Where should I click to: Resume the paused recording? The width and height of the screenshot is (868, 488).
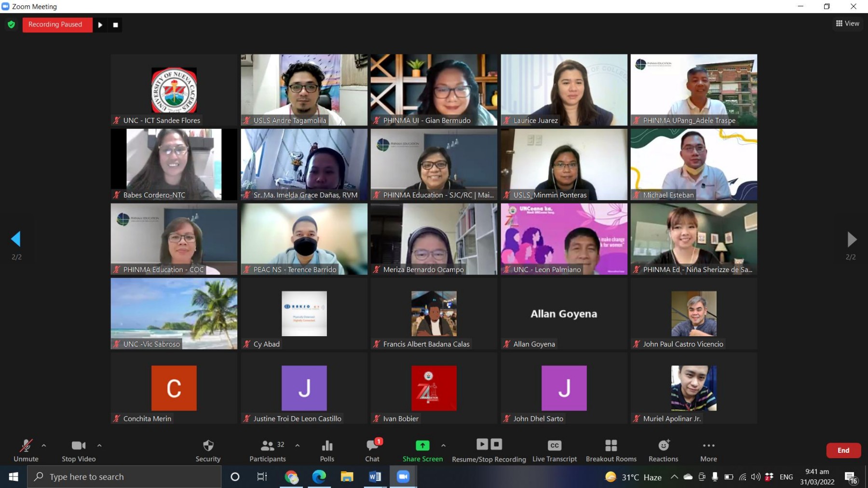point(100,25)
